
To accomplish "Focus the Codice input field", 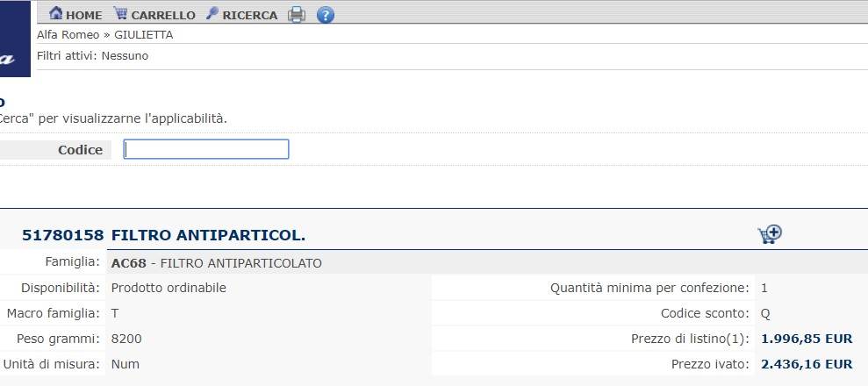I will coord(206,149).
